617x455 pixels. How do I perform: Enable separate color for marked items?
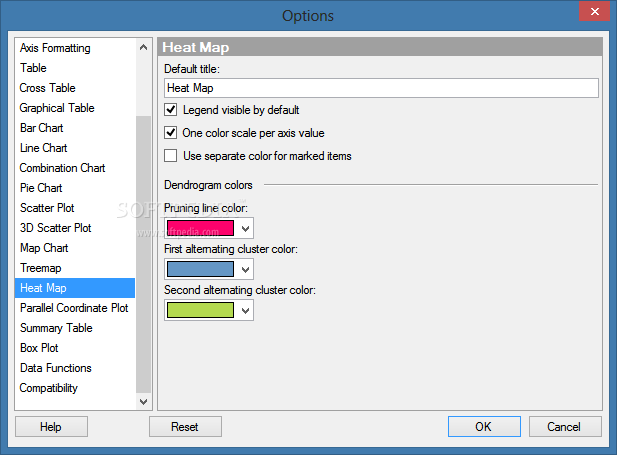[171, 156]
